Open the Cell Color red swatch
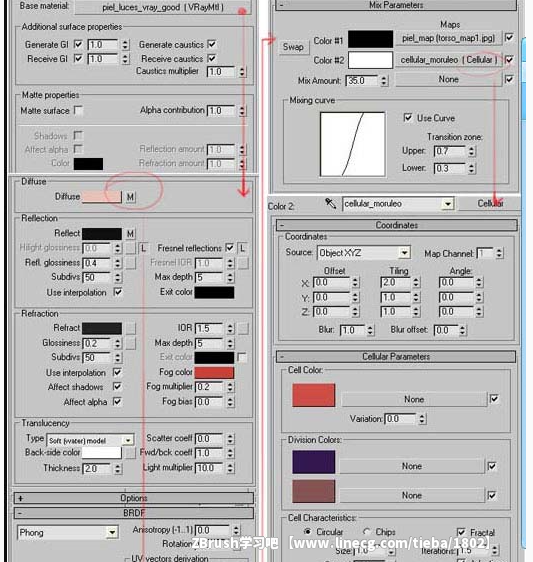Image resolution: width=533 pixels, height=562 pixels. click(314, 395)
